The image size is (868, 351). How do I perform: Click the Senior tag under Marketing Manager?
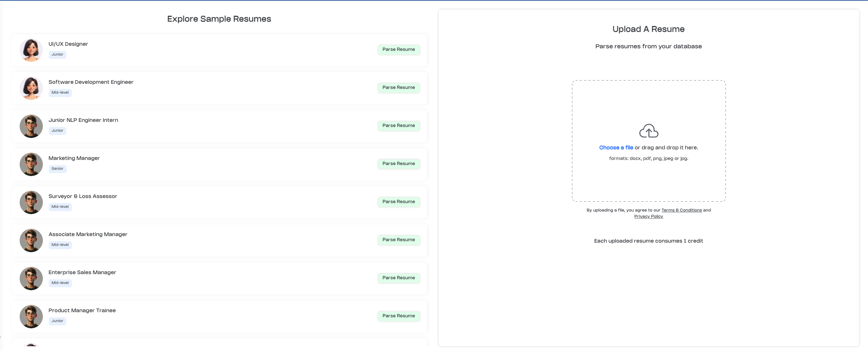[x=58, y=169]
